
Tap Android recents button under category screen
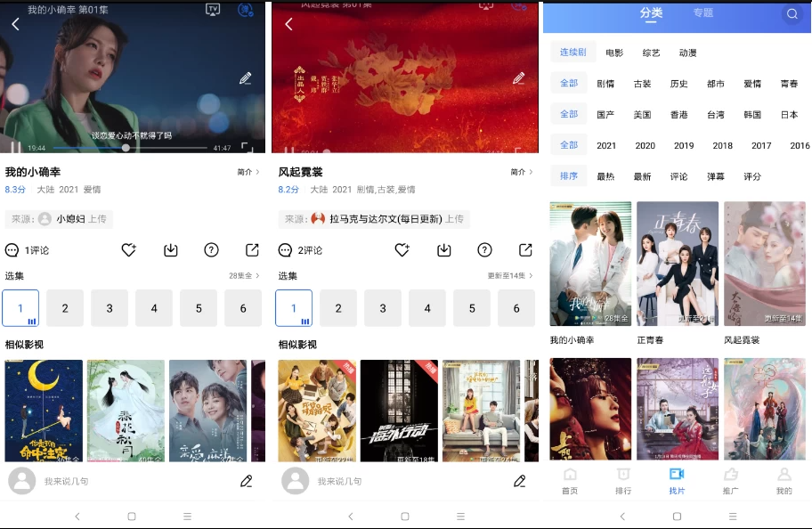(733, 517)
